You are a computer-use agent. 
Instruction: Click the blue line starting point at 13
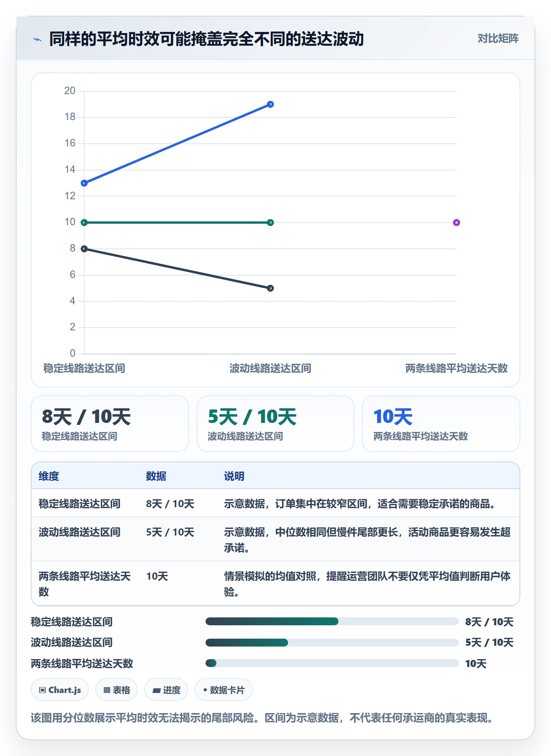coord(84,183)
